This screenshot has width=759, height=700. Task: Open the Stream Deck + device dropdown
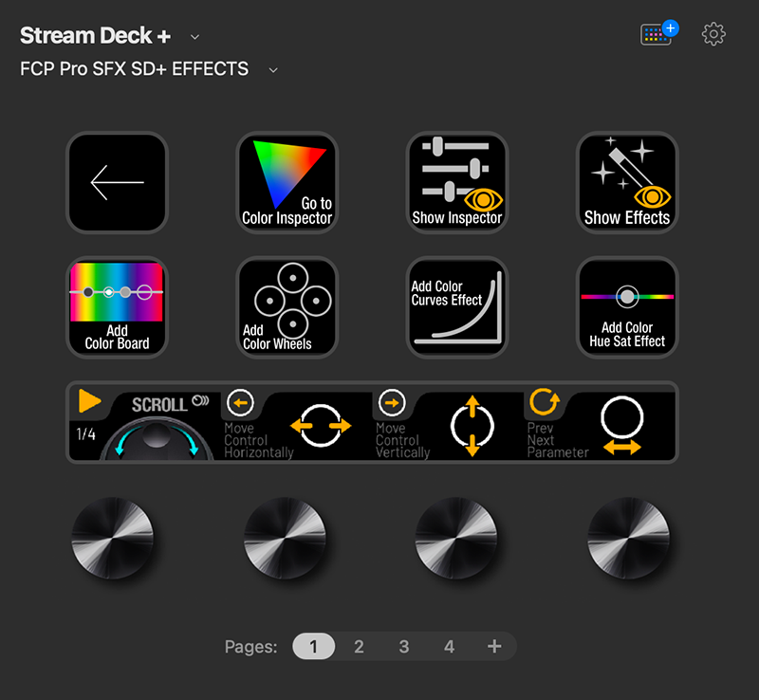coord(194,36)
